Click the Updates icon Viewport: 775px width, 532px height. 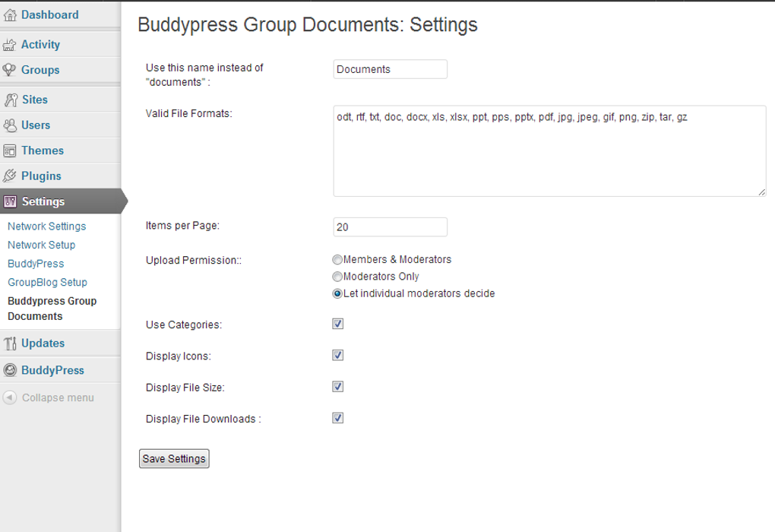coord(11,343)
